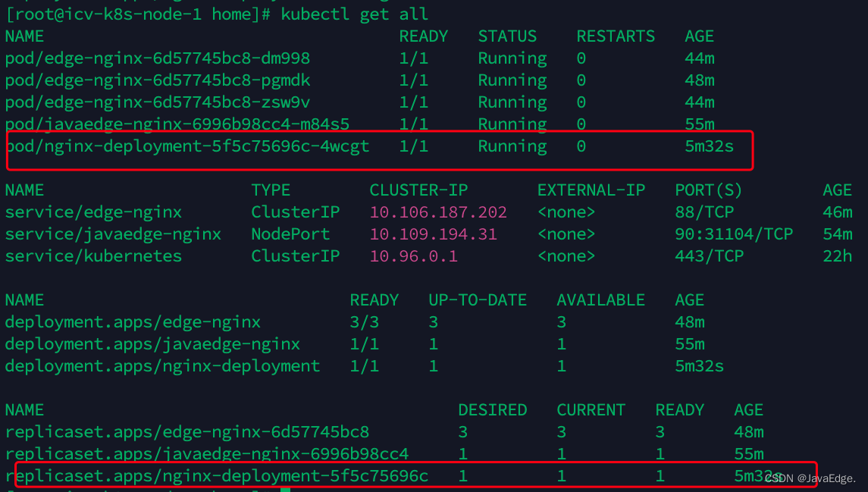868x492 pixels.
Task: Click the STATUS column header
Action: click(506, 36)
